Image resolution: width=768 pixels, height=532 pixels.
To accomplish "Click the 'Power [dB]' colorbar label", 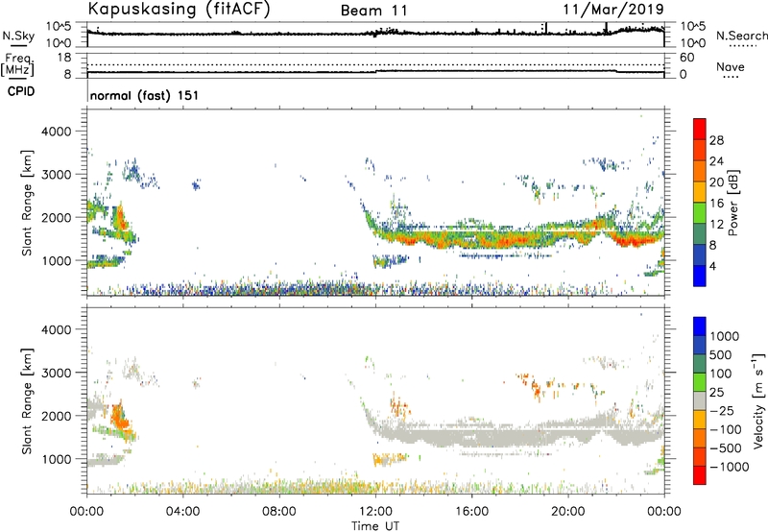I will [732, 203].
